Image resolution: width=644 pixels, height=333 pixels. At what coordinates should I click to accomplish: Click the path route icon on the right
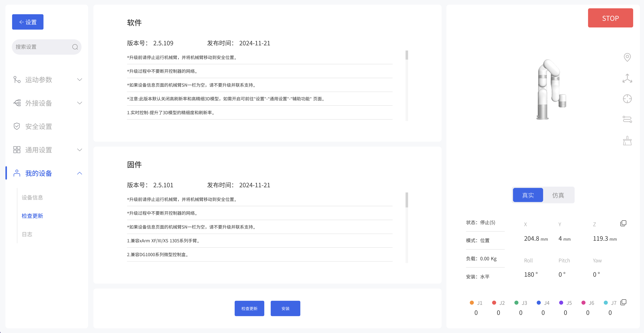click(x=627, y=119)
